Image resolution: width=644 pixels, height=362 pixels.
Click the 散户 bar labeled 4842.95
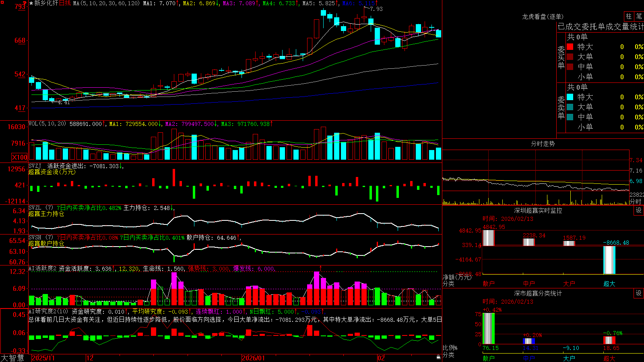point(488,238)
